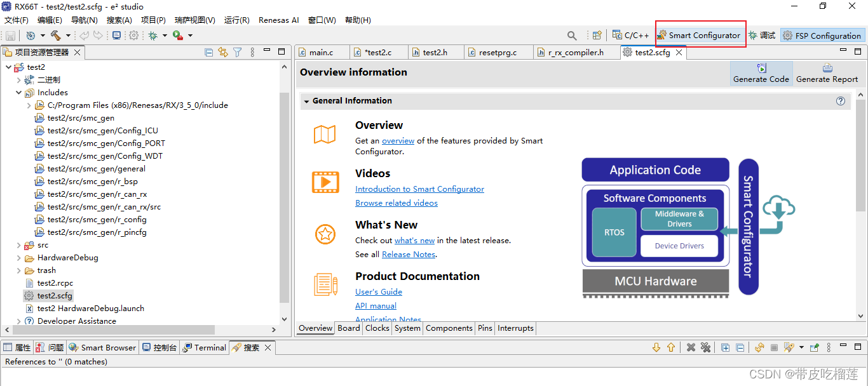
Task: Switch to 调试 debug perspective
Action: click(762, 36)
